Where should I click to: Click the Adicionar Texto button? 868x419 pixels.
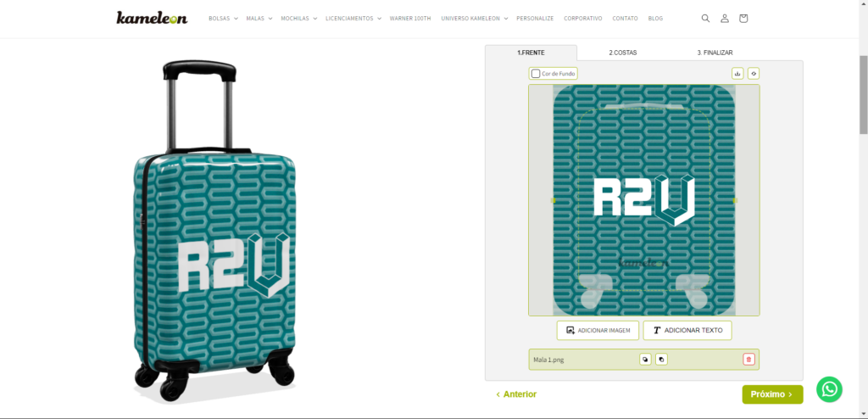(687, 330)
